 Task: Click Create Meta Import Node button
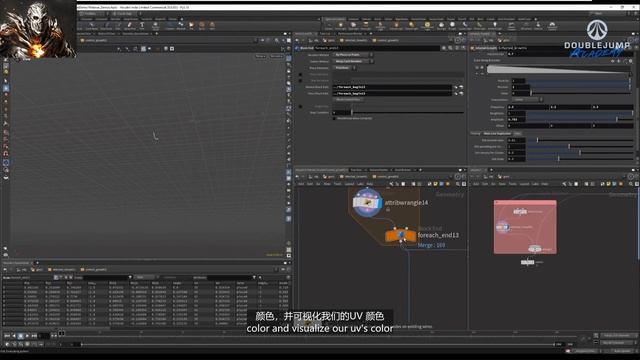pos(348,100)
